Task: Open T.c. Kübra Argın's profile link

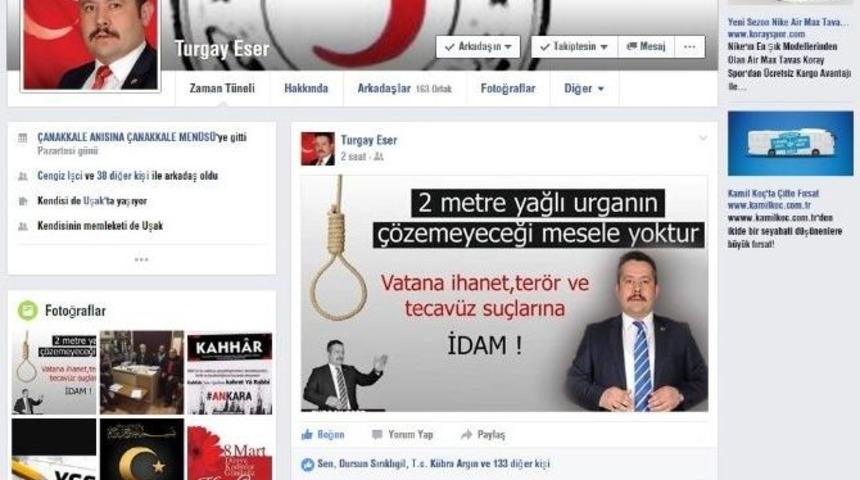Action: tap(445, 464)
